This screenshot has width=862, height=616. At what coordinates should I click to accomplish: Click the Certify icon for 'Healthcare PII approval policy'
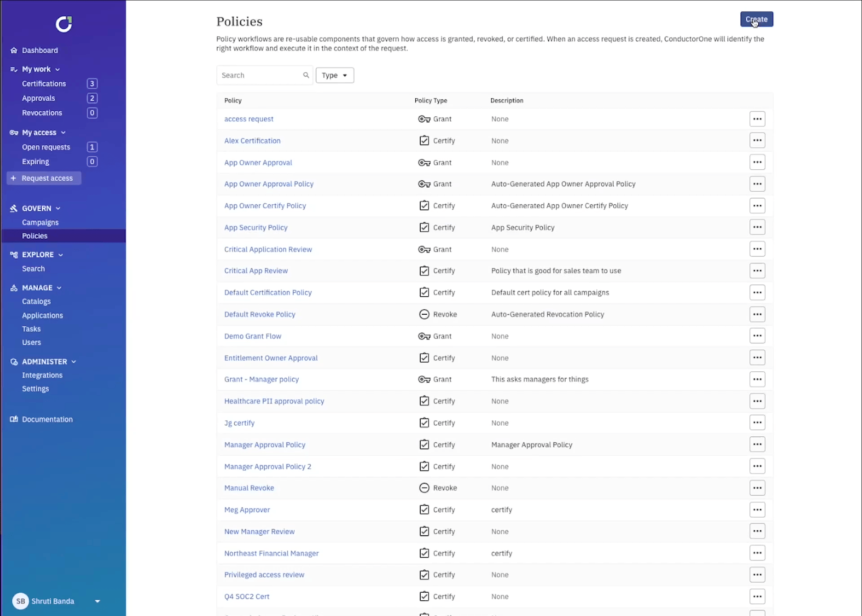pos(424,400)
